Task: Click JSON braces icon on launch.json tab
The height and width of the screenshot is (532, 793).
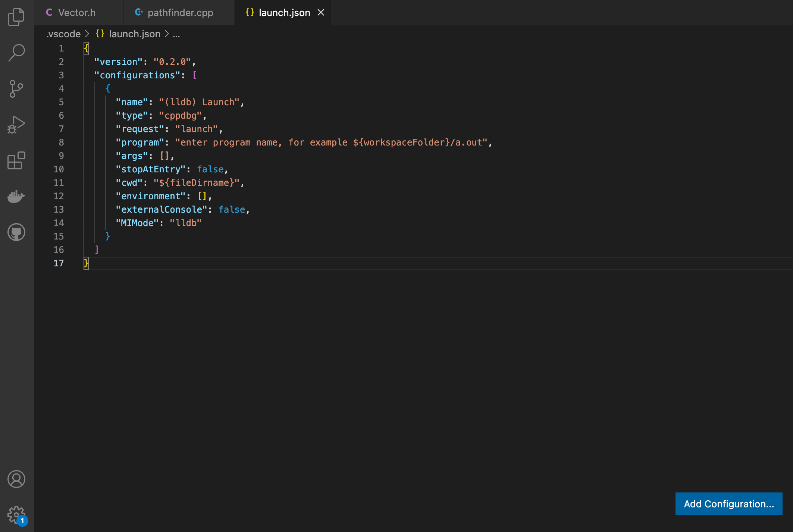Action: [x=250, y=13]
